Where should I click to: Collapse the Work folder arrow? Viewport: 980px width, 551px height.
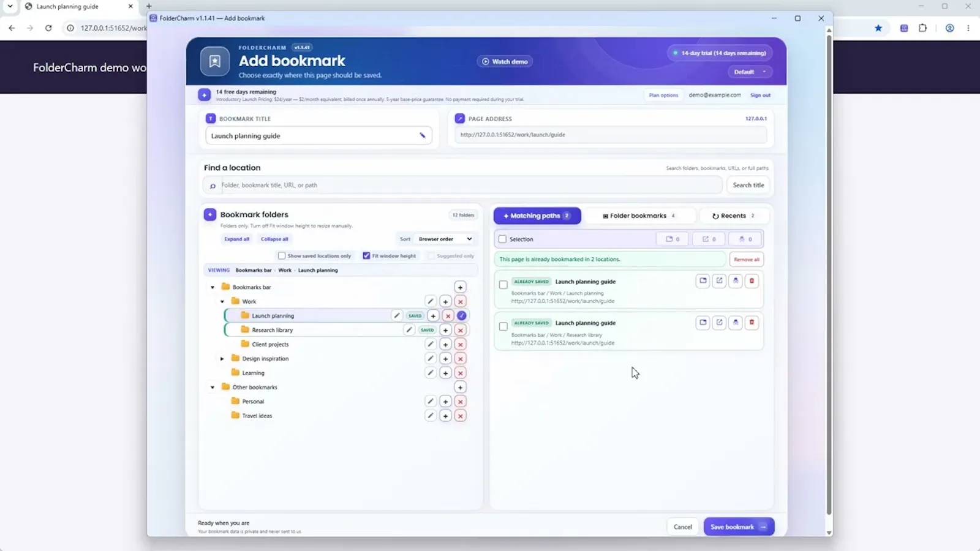click(x=222, y=301)
